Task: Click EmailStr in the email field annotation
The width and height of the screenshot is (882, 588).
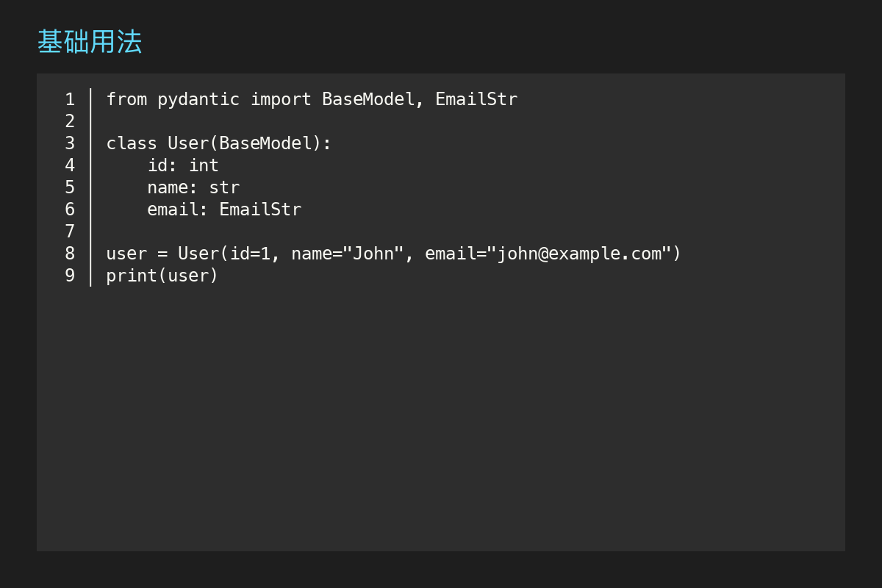Action: tap(260, 209)
